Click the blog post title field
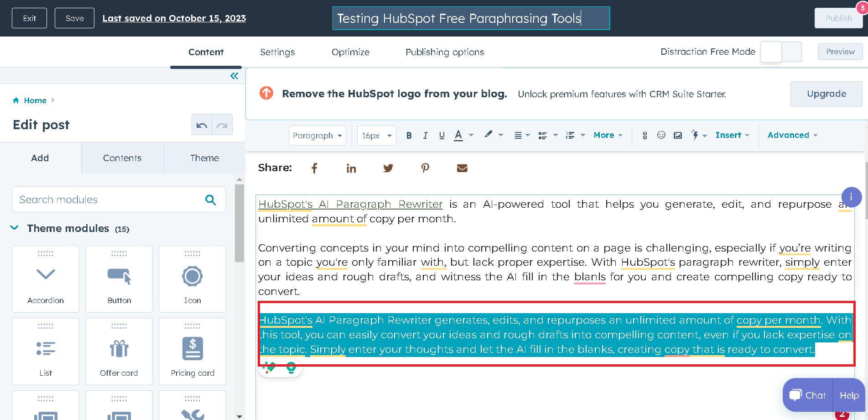868x420 pixels. 471,18
